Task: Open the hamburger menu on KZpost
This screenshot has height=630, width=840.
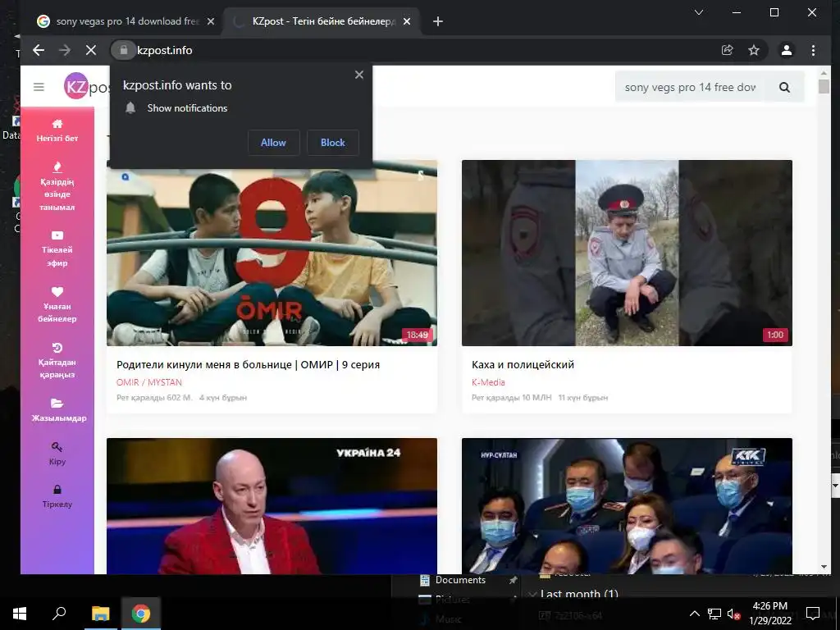Action: pyautogui.click(x=39, y=87)
